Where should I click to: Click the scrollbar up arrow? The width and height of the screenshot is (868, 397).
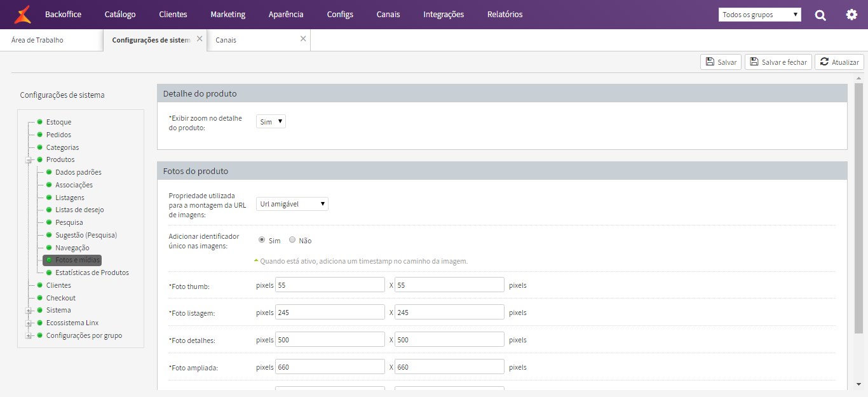click(858, 78)
